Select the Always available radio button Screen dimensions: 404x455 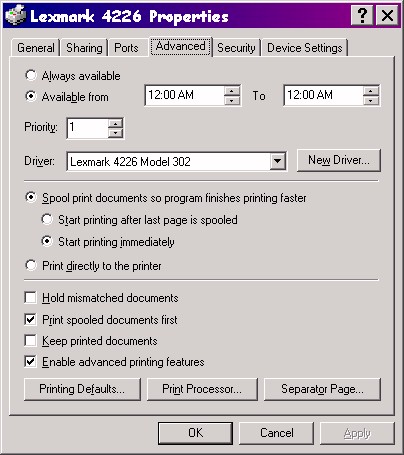(31, 75)
